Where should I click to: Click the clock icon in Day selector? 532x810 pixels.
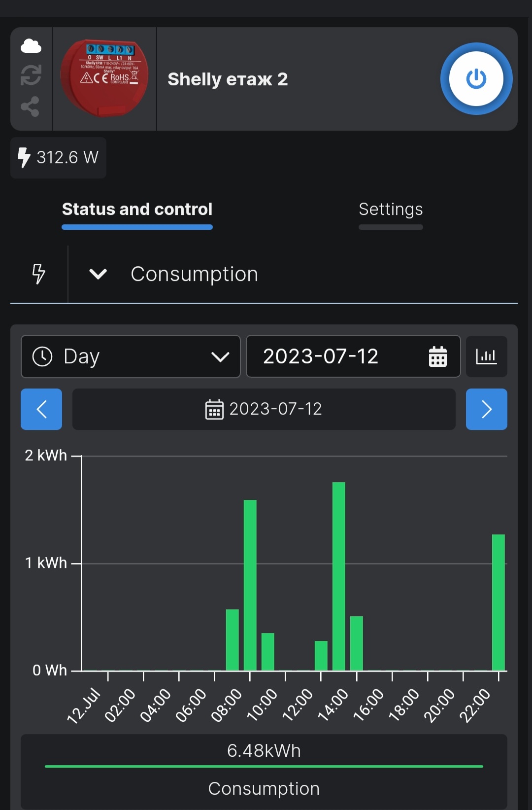pos(42,356)
